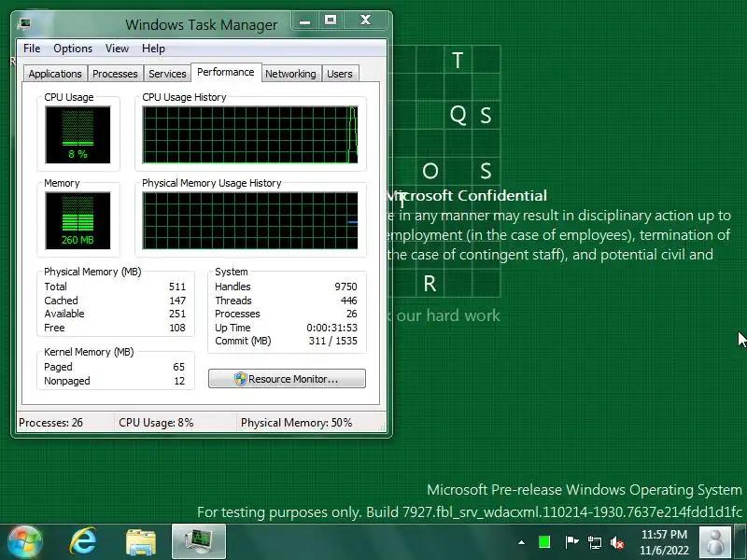Click the Free memory value 108
This screenshot has width=747, height=560.
point(176,328)
